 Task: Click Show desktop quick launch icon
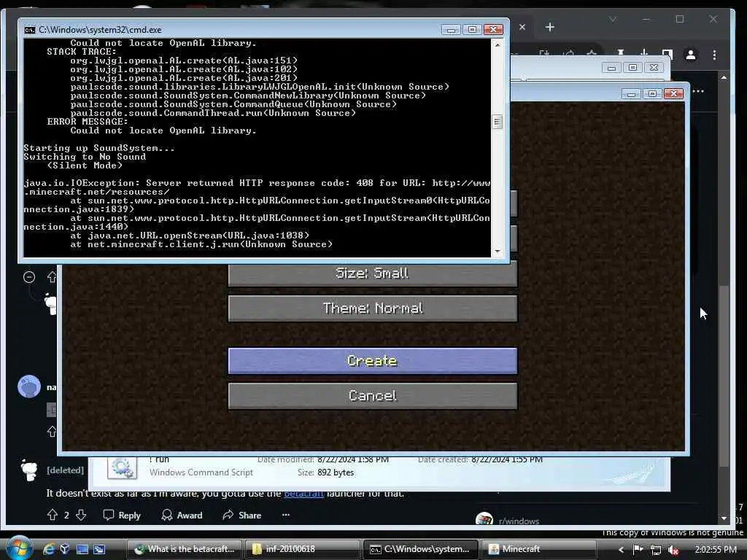click(x=82, y=549)
